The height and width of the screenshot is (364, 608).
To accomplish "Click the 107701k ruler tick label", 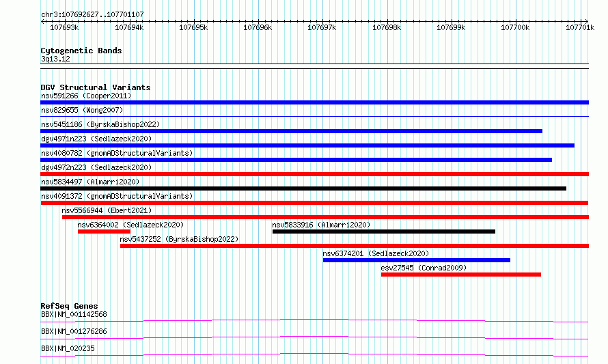I will (580, 27).
